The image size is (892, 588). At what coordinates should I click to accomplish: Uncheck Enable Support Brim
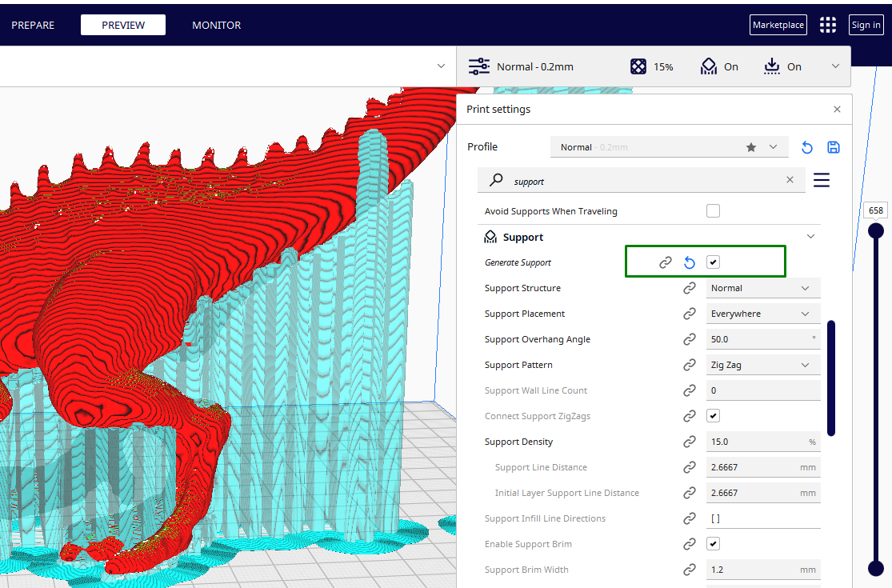[711, 543]
